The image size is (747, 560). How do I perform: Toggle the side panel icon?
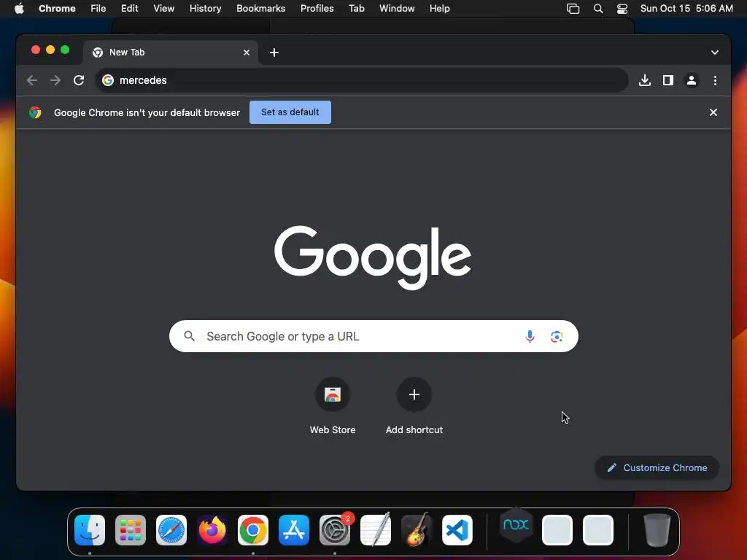pyautogui.click(x=668, y=80)
